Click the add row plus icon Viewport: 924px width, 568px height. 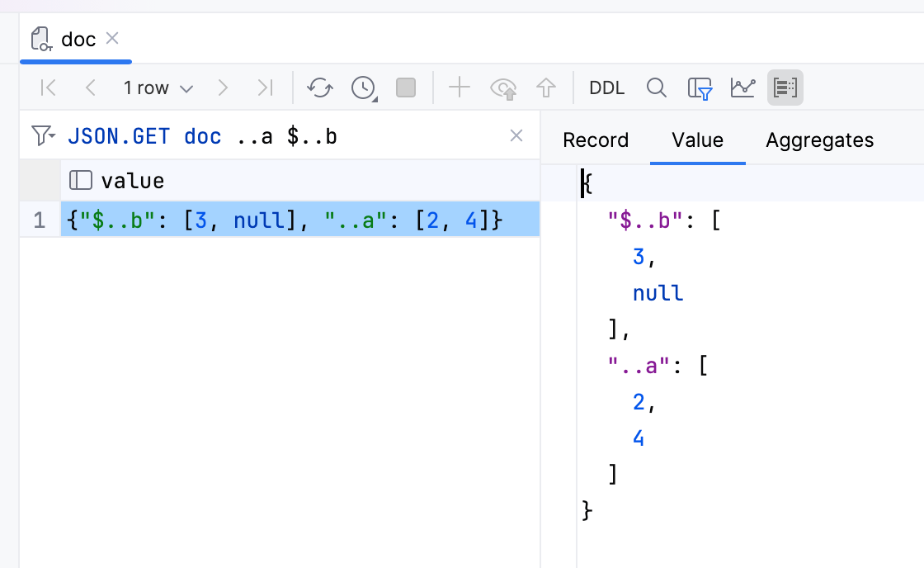(459, 88)
